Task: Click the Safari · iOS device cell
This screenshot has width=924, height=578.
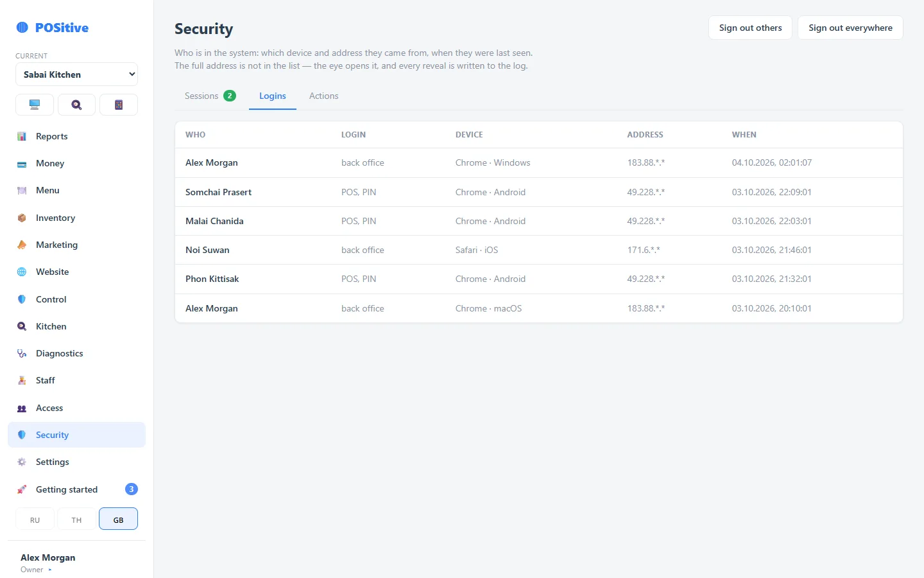Action: click(477, 250)
